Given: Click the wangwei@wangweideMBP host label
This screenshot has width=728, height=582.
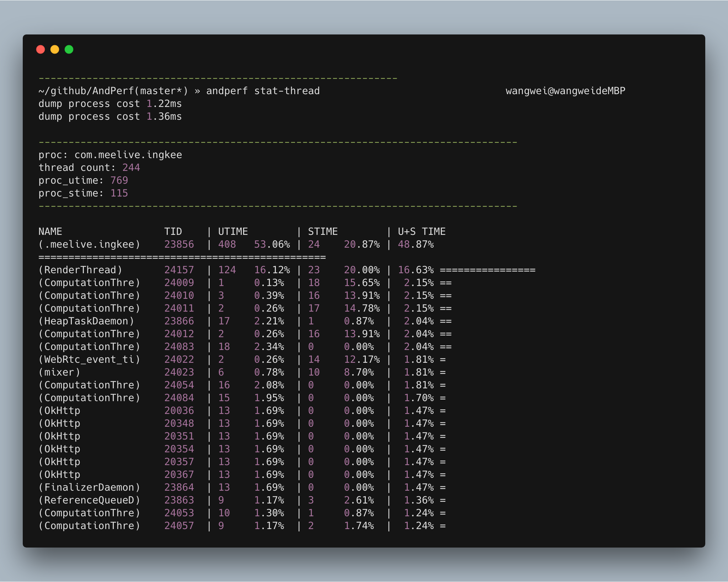Looking at the screenshot, I should coord(565,91).
